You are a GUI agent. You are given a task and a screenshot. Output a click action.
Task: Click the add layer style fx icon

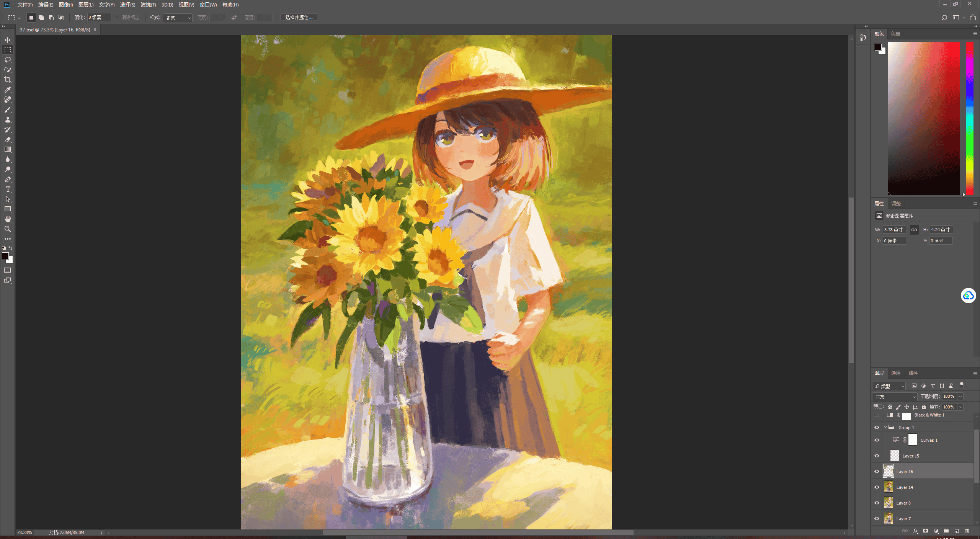[x=915, y=531]
